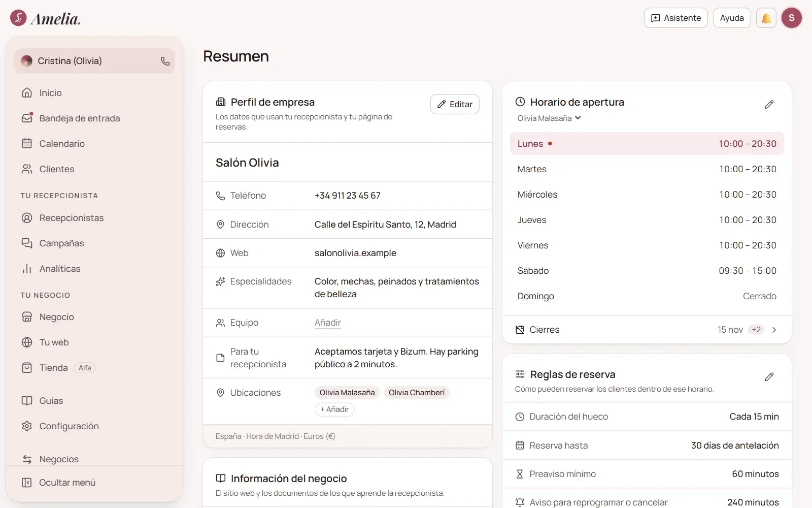Open the Olivia Malasaña location dropdown
The height and width of the screenshot is (508, 812).
pos(549,118)
